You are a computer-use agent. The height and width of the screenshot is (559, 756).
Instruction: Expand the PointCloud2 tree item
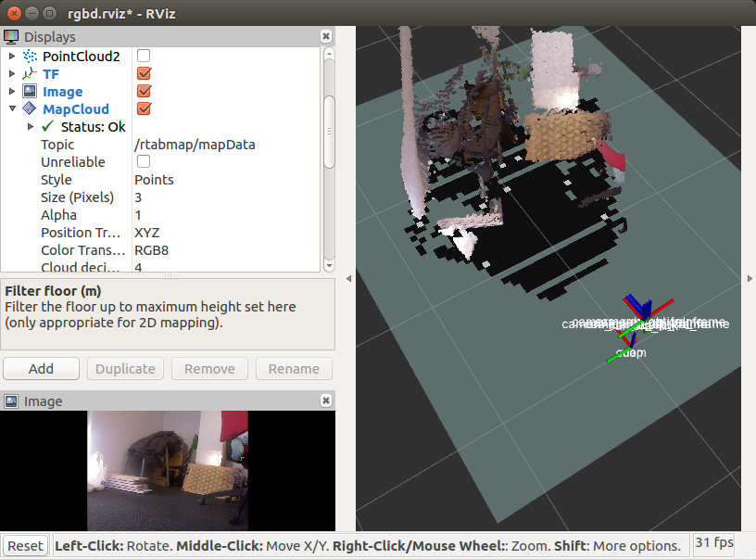click(x=12, y=56)
